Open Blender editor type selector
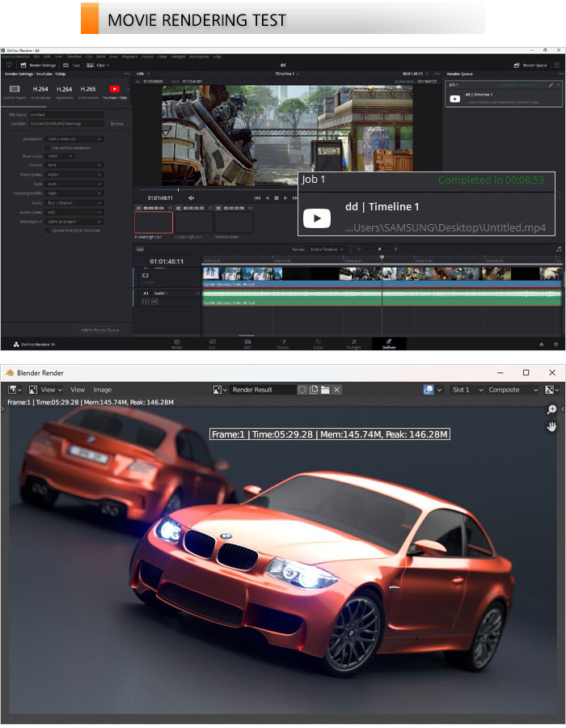Image resolution: width=566 pixels, height=728 pixels. [15, 390]
